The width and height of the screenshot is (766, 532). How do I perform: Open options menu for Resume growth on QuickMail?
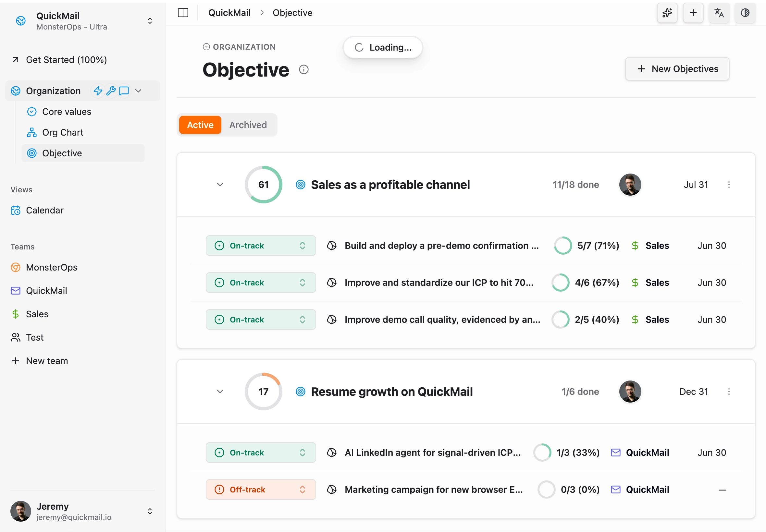pos(729,391)
